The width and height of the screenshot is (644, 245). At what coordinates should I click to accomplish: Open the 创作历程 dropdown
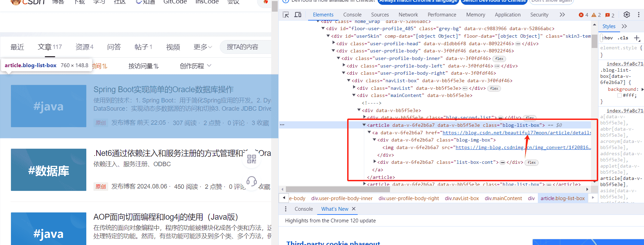coord(195,66)
